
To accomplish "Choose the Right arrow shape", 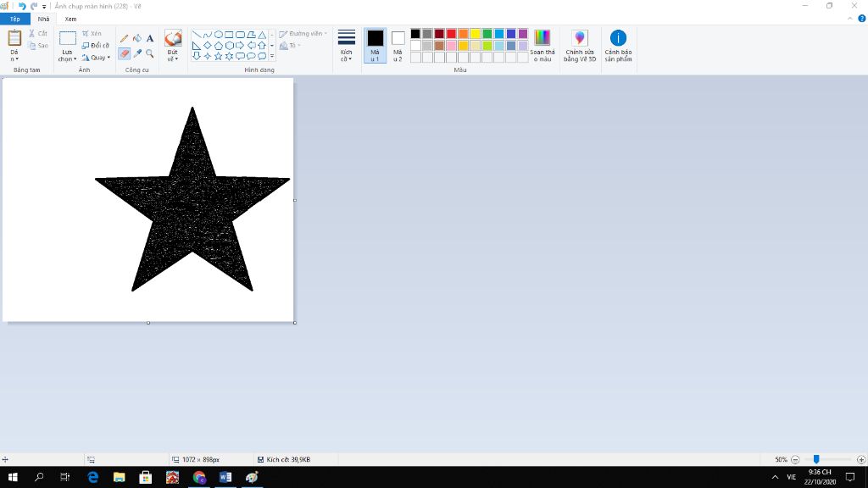I will click(240, 46).
